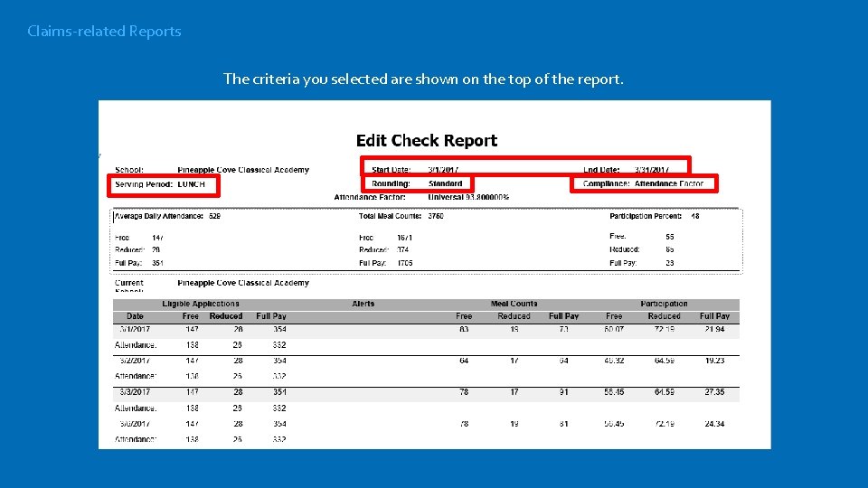
Task: Click the 'Eligible Applications' column group header
Action: (x=201, y=304)
